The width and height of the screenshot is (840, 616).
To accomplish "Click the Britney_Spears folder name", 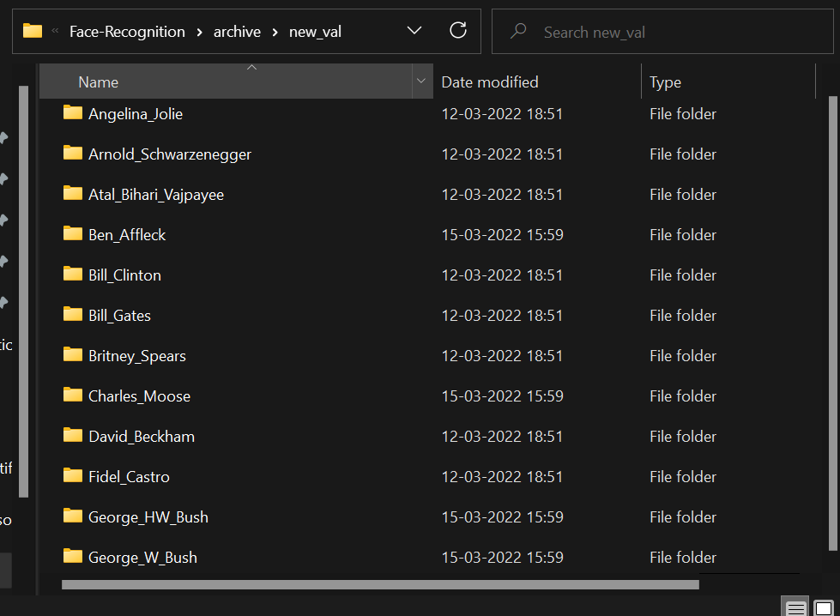I will point(137,356).
